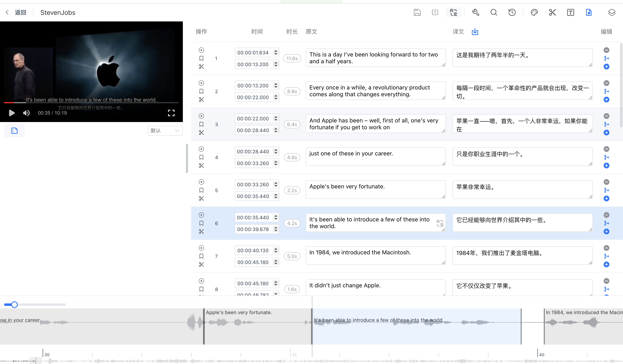The image size is (623, 364).
Task: Open the search tool in toolbar
Action: pos(494,12)
